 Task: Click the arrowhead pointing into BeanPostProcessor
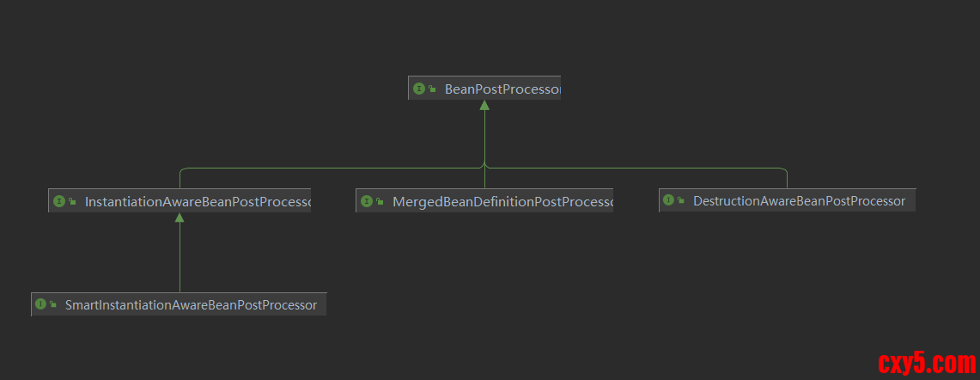(484, 106)
